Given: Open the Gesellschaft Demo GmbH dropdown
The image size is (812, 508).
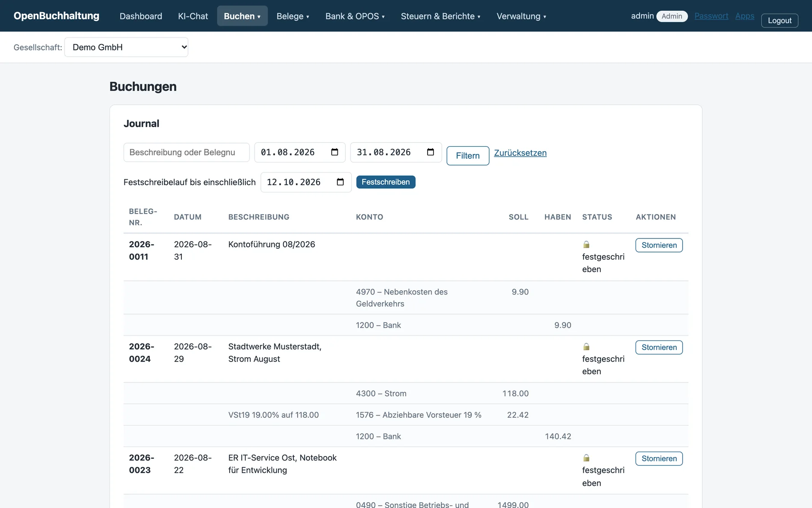Looking at the screenshot, I should click(126, 47).
